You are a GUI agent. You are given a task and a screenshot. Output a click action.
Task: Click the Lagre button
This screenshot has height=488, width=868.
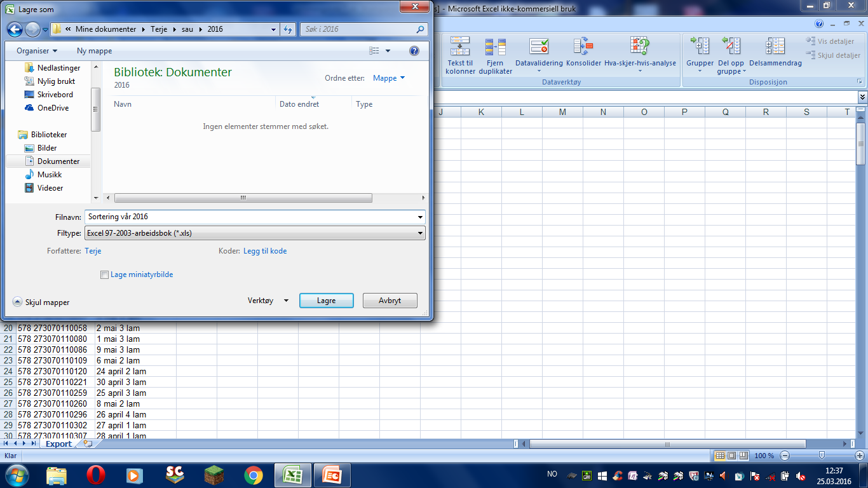point(327,301)
